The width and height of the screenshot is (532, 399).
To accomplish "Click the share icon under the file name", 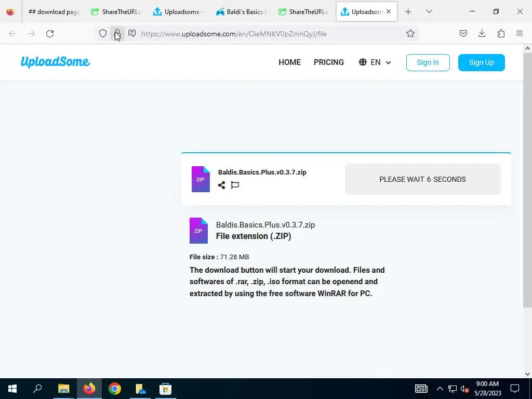I will tap(221, 185).
